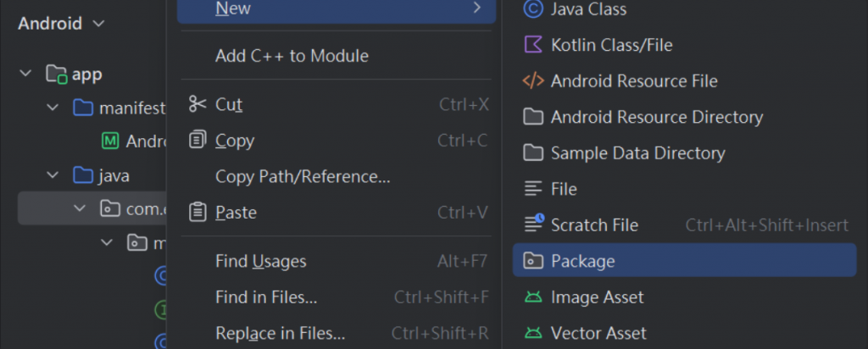
Task: Select Add C++ to Module
Action: coord(292,56)
